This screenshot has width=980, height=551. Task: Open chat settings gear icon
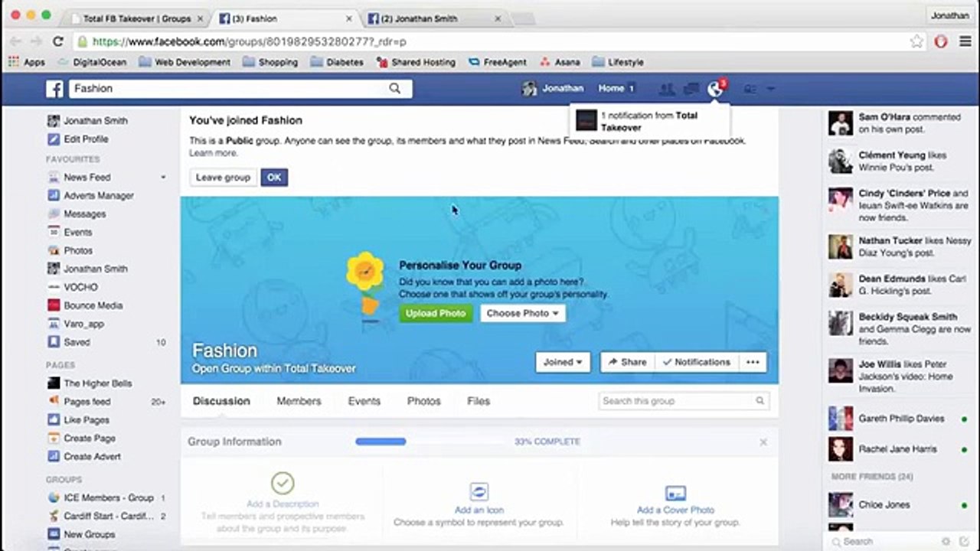coord(946,541)
